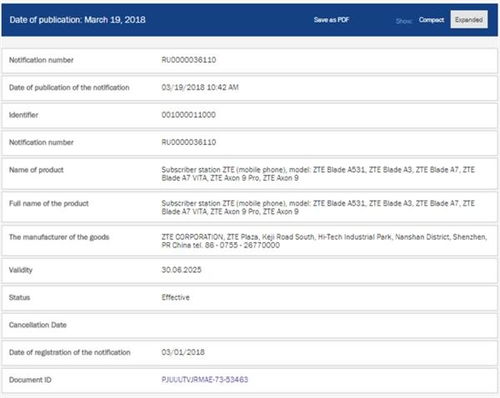The width and height of the screenshot is (500, 398).
Task: Select the Effective status value
Action: 175,297
